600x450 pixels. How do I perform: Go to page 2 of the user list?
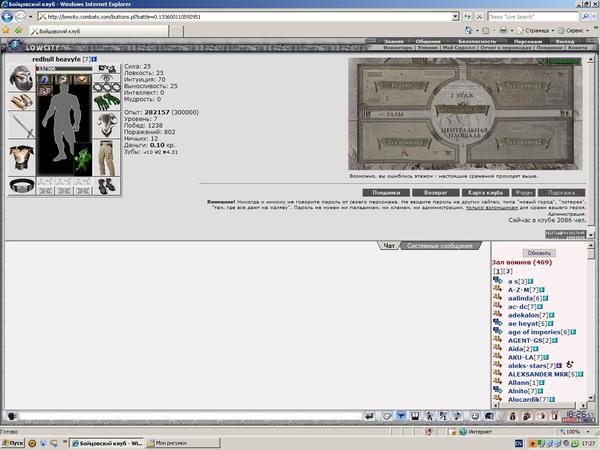(508, 271)
